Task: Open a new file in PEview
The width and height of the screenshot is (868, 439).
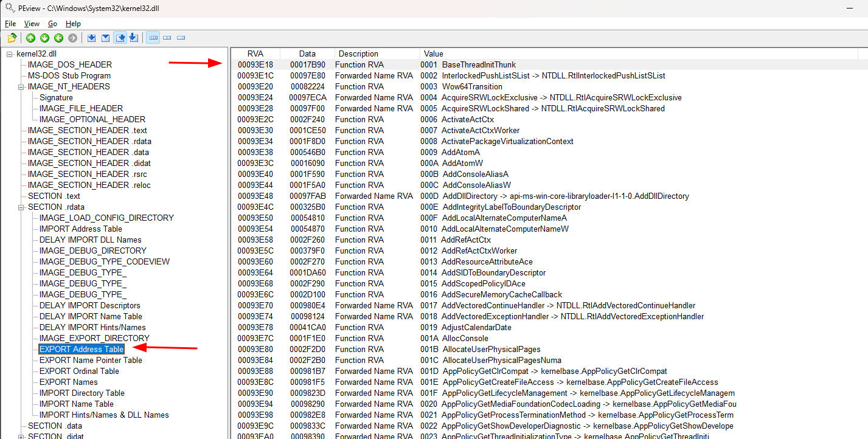Action: (x=12, y=37)
